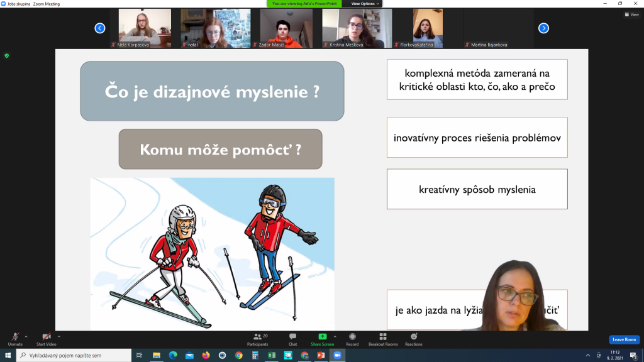Screen dimensions: 644x362
Task: Expand share screen options arrow
Action: point(335,337)
